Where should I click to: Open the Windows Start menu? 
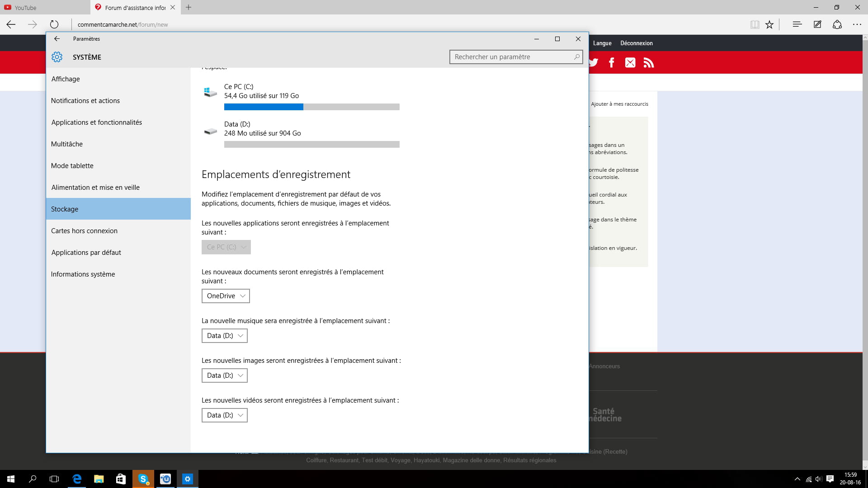(x=11, y=479)
